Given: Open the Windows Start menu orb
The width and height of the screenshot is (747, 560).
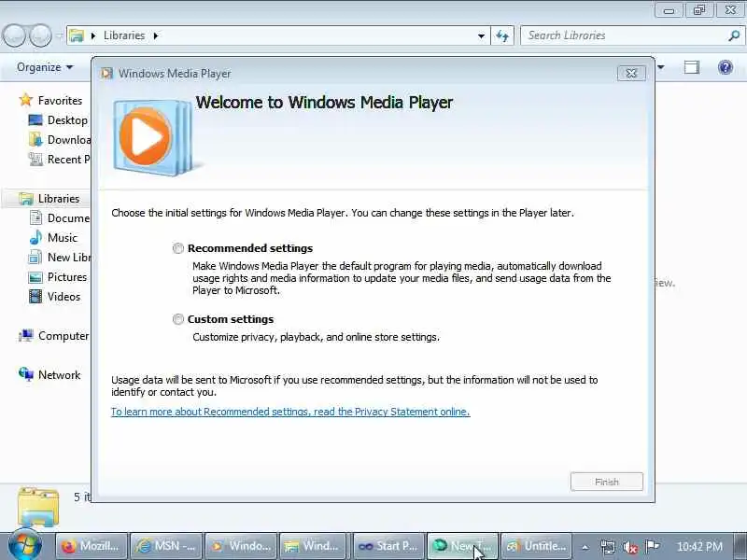Looking at the screenshot, I should coord(25,545).
